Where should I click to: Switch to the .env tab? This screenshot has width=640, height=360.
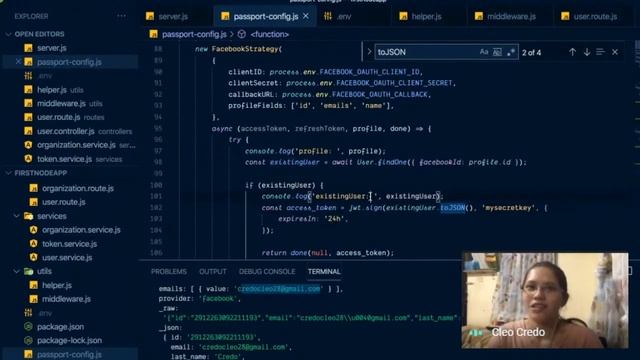click(344, 16)
